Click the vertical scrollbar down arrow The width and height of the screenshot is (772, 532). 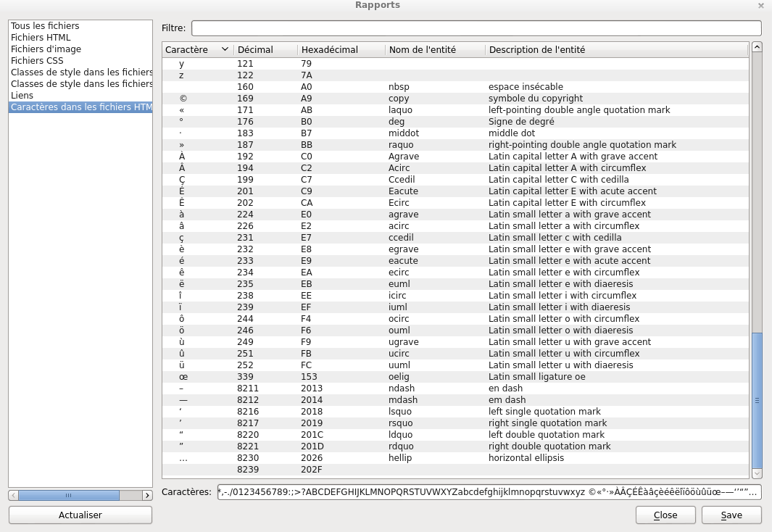[757, 473]
